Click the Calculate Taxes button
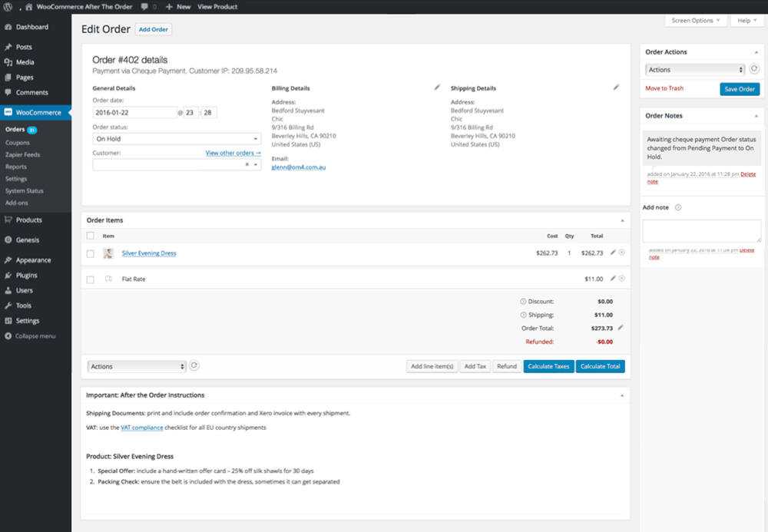The height and width of the screenshot is (532, 768). (x=548, y=366)
